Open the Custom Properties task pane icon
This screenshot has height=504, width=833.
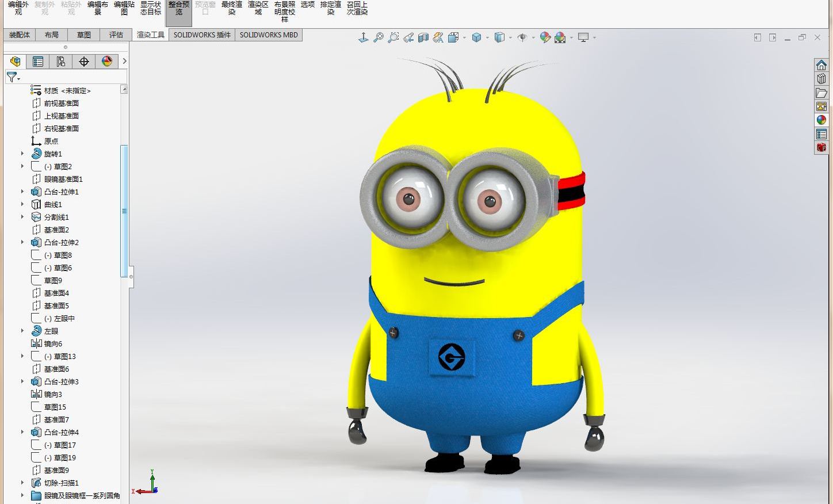point(821,134)
